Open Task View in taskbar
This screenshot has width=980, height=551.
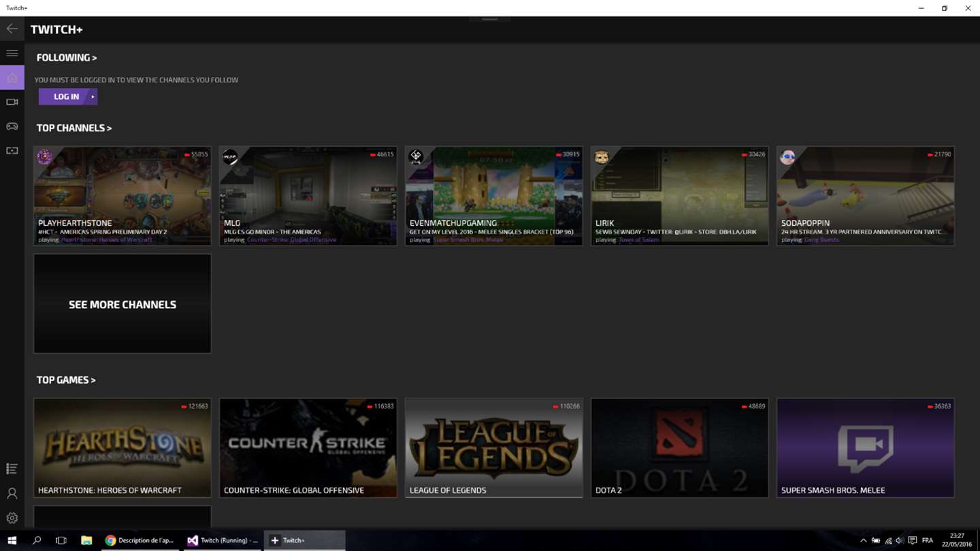[x=61, y=540]
